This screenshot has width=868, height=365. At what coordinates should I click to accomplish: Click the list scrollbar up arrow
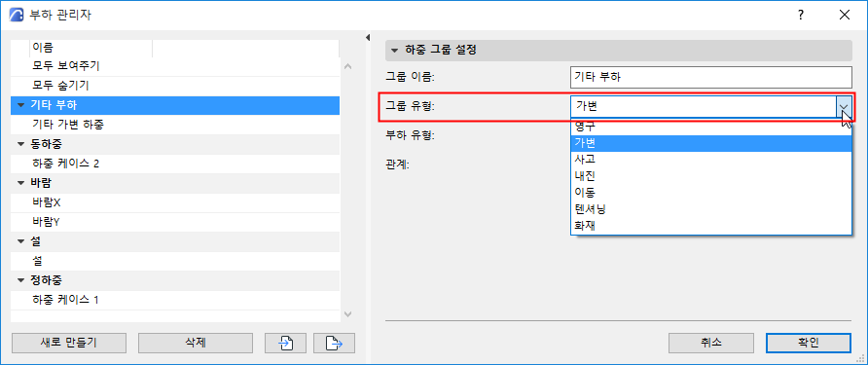click(347, 66)
